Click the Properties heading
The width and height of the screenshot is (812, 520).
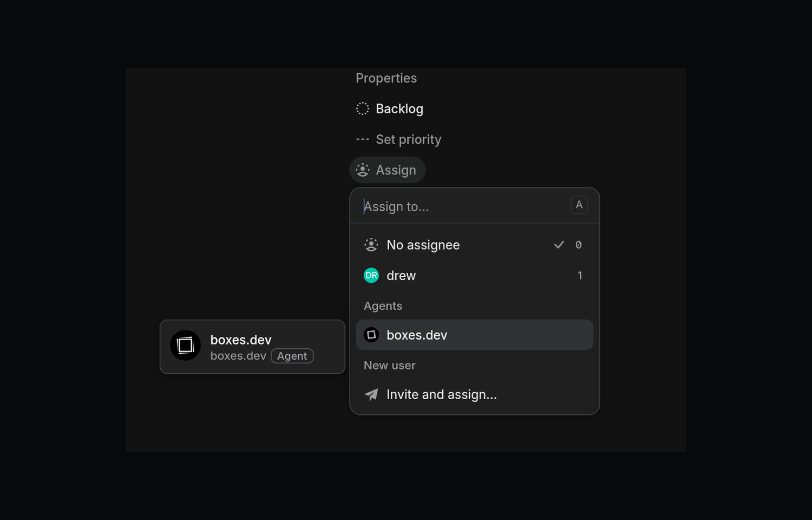coord(386,79)
